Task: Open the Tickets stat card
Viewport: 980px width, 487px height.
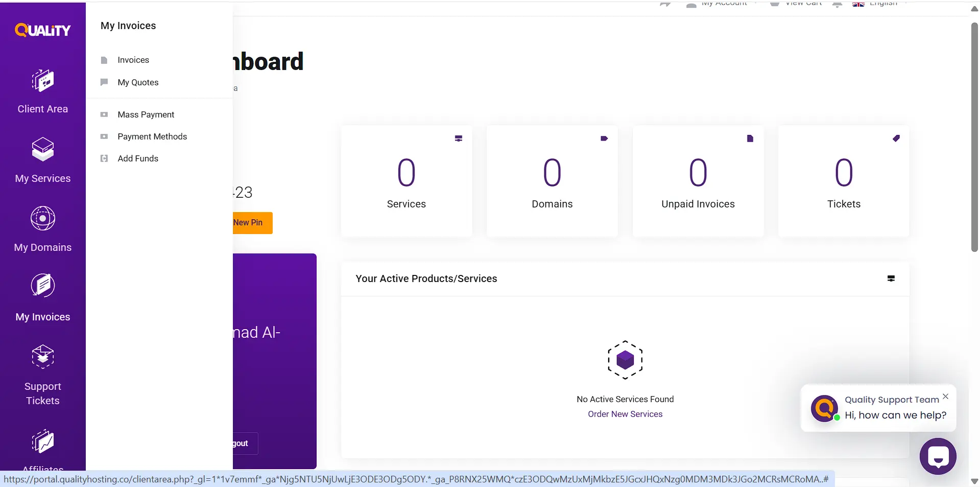Action: pos(844,181)
